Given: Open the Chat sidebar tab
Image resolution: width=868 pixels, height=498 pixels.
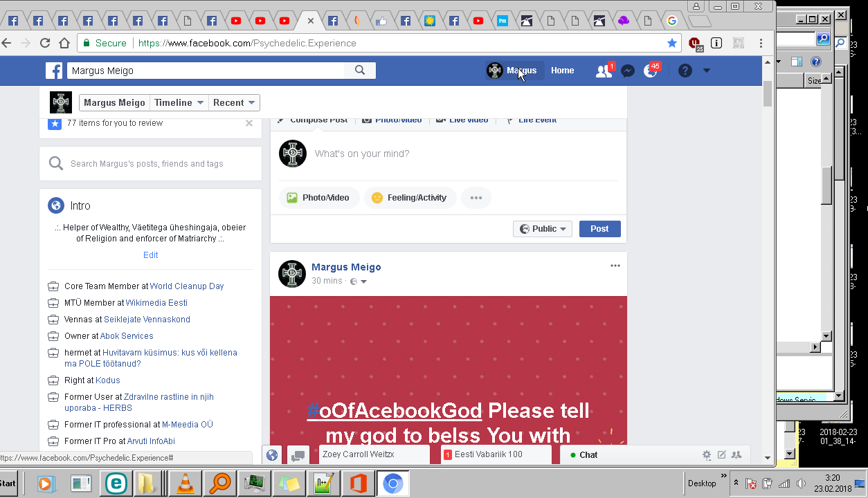Looking at the screenshot, I should tap(588, 455).
